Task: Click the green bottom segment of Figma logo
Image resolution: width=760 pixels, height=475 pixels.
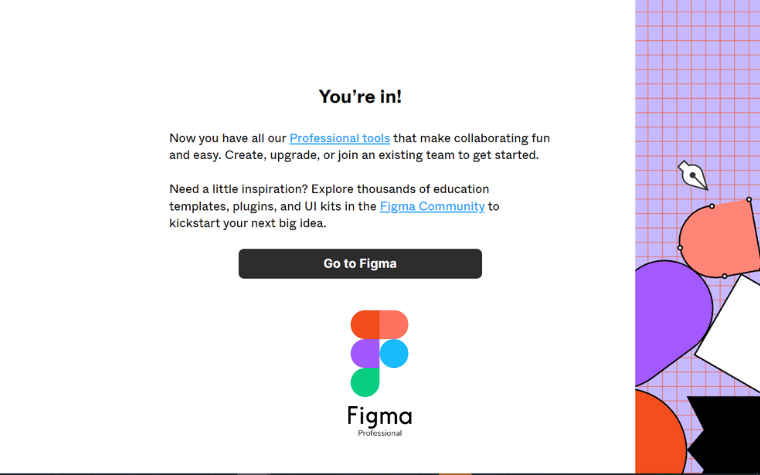Action: point(365,382)
